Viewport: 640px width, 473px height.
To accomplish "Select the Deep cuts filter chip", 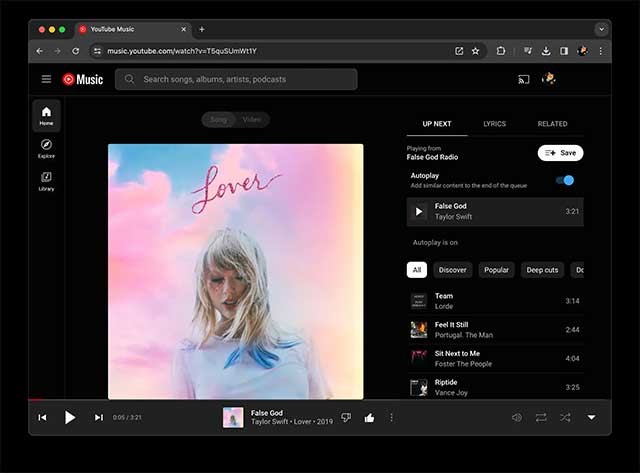I will tap(542, 270).
